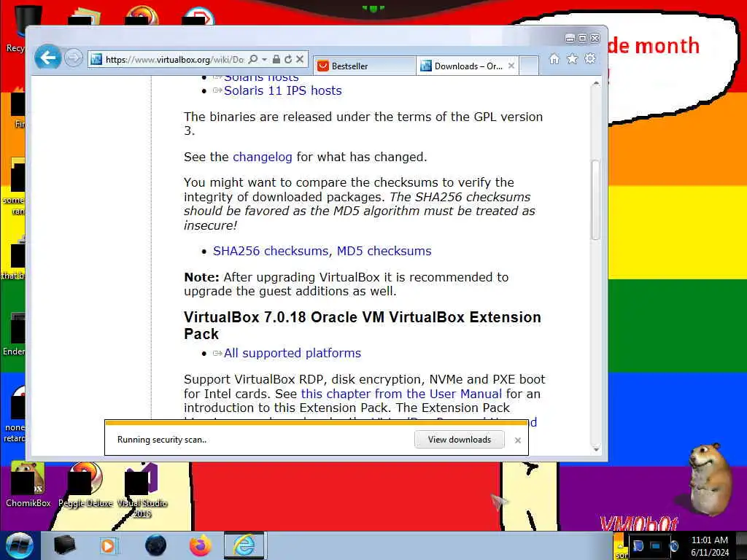747x560 pixels.
Task: Open a new blank tab
Action: point(529,66)
